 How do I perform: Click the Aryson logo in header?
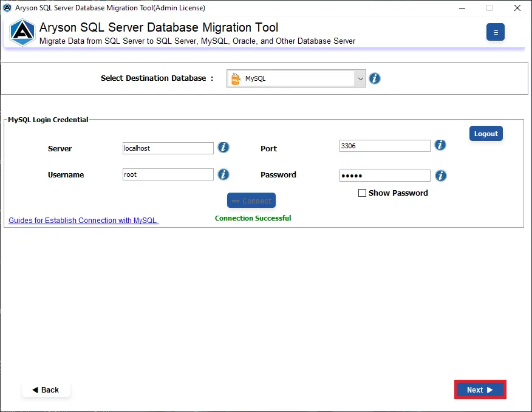click(x=22, y=33)
